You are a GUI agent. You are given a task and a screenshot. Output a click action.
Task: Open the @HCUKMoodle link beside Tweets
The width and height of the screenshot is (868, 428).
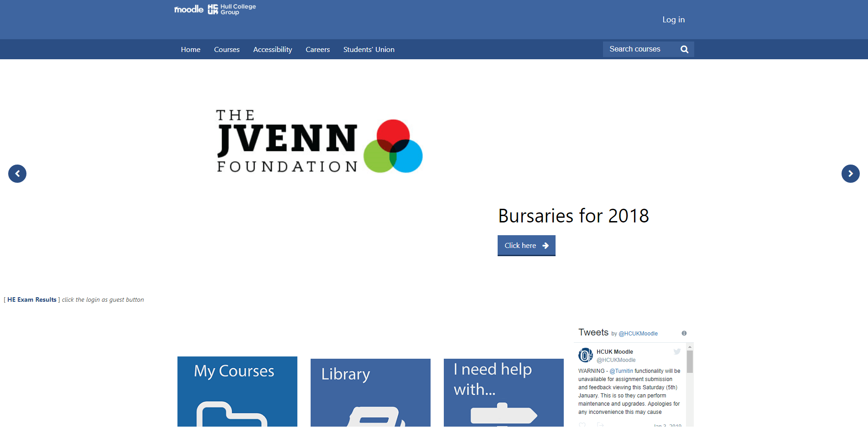[638, 334]
